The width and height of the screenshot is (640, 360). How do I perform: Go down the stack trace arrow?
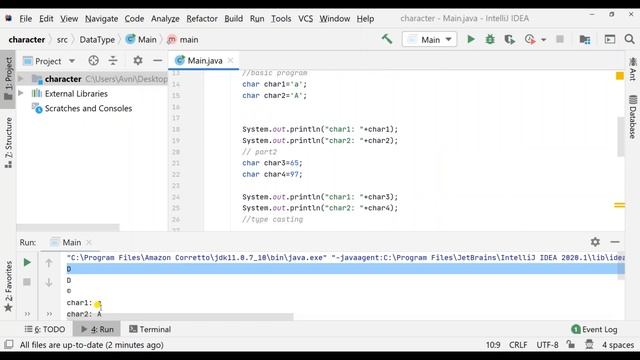click(49, 282)
